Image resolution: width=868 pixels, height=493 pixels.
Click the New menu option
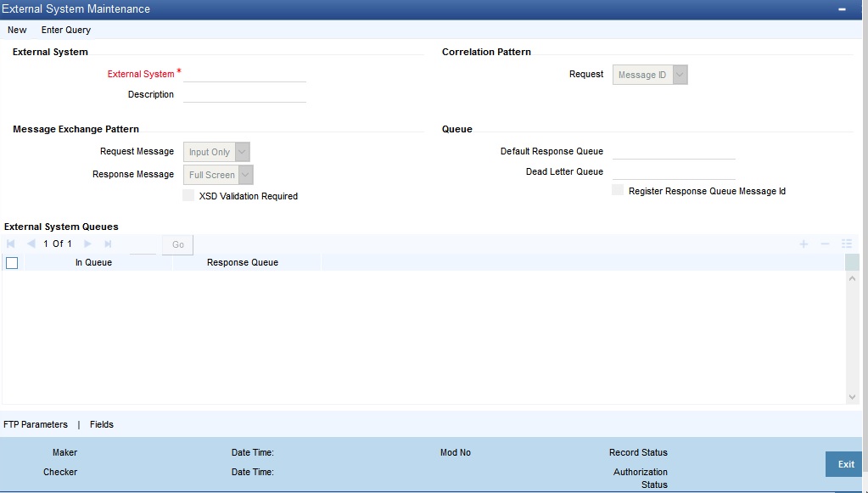[17, 30]
